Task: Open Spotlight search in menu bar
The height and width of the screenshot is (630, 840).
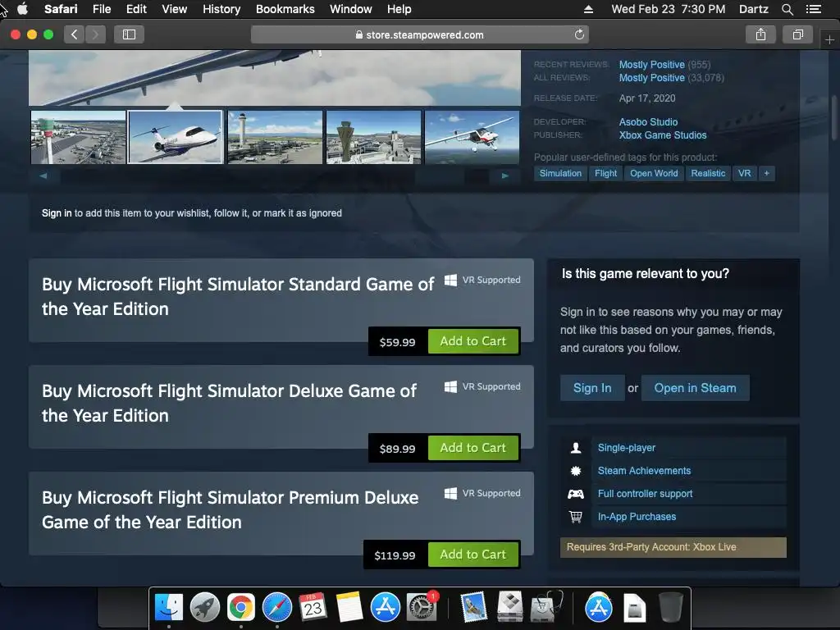Action: (787, 9)
